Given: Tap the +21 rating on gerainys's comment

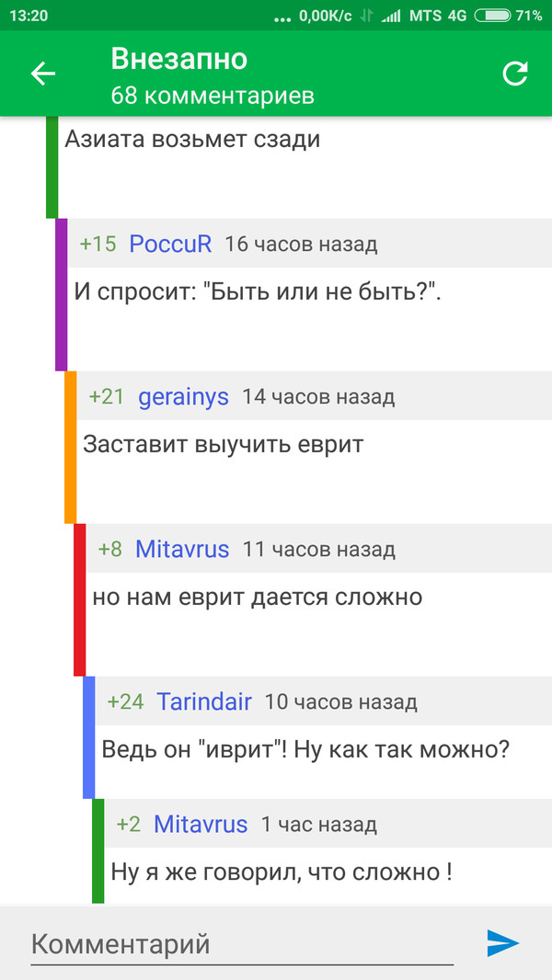Looking at the screenshot, I should (107, 396).
